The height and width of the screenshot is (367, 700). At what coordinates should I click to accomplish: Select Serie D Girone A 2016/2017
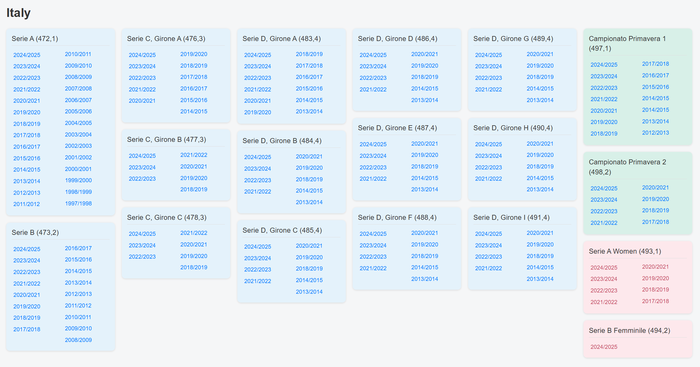[309, 77]
